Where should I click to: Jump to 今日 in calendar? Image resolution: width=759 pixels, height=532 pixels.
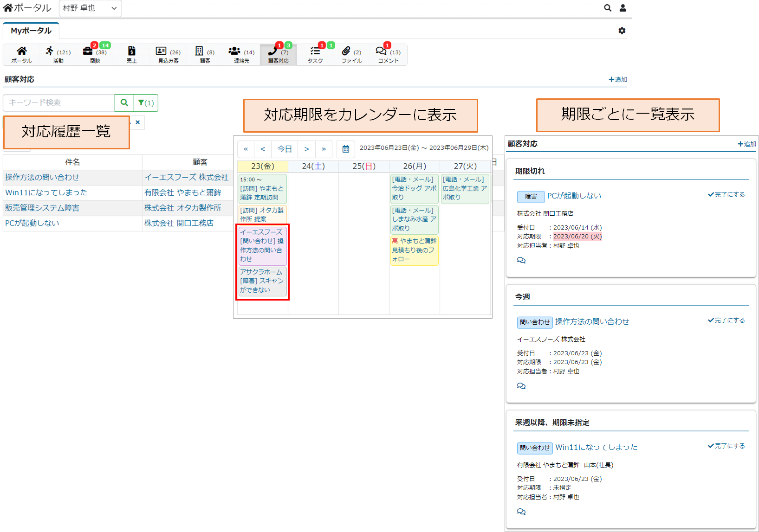(285, 149)
